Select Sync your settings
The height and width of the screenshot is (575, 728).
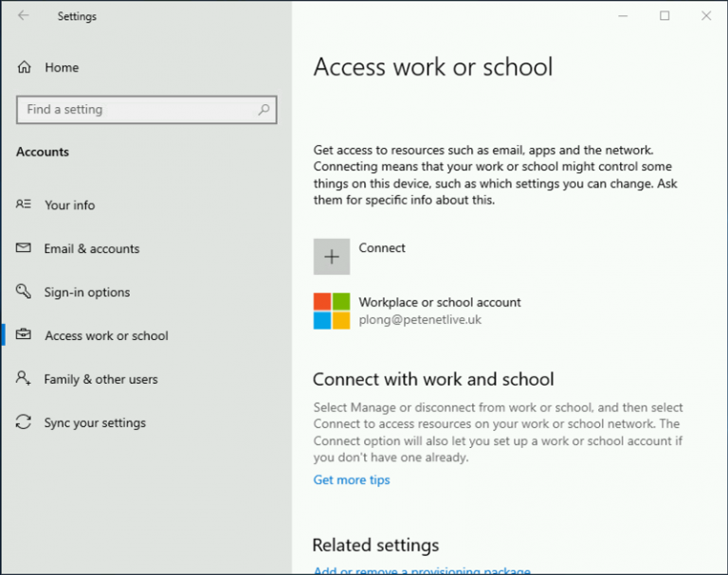[x=95, y=422]
